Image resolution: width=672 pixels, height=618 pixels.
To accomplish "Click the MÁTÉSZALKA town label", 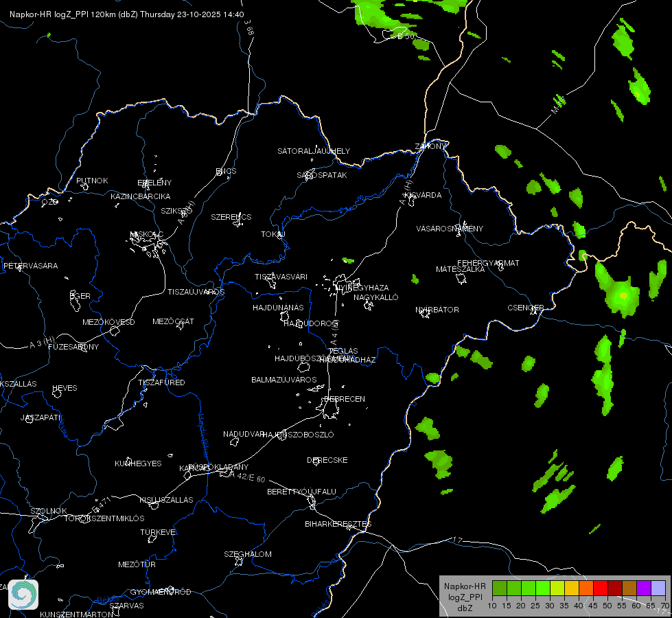I will click(461, 269).
